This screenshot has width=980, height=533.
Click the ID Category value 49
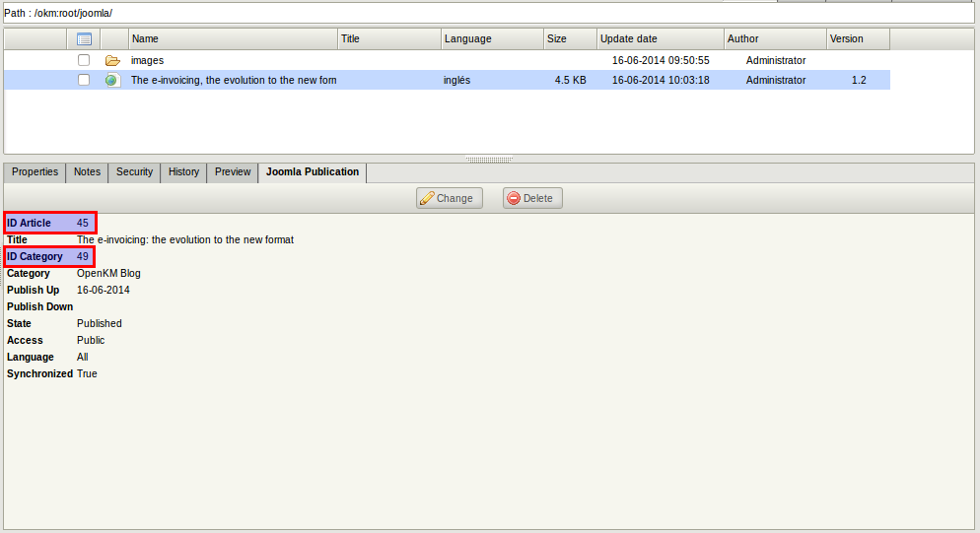tap(83, 257)
